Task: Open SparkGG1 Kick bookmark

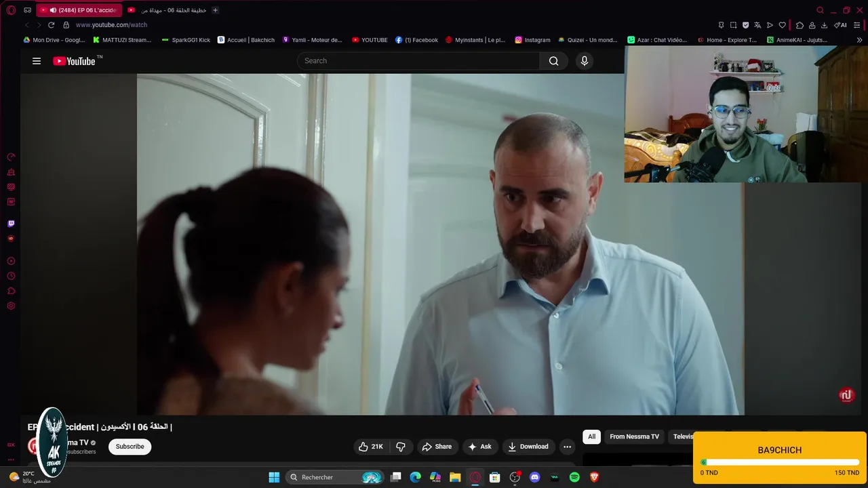Action: coord(186,40)
